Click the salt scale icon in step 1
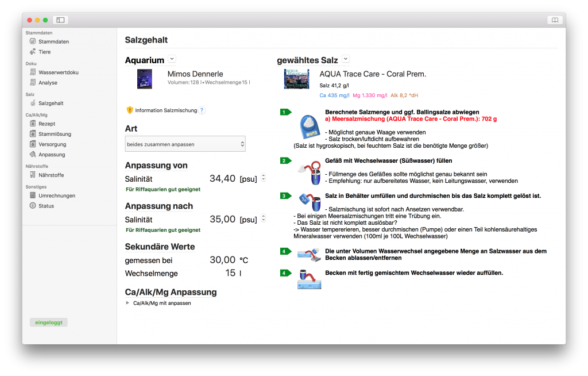This screenshot has width=588, height=376. 310,127
